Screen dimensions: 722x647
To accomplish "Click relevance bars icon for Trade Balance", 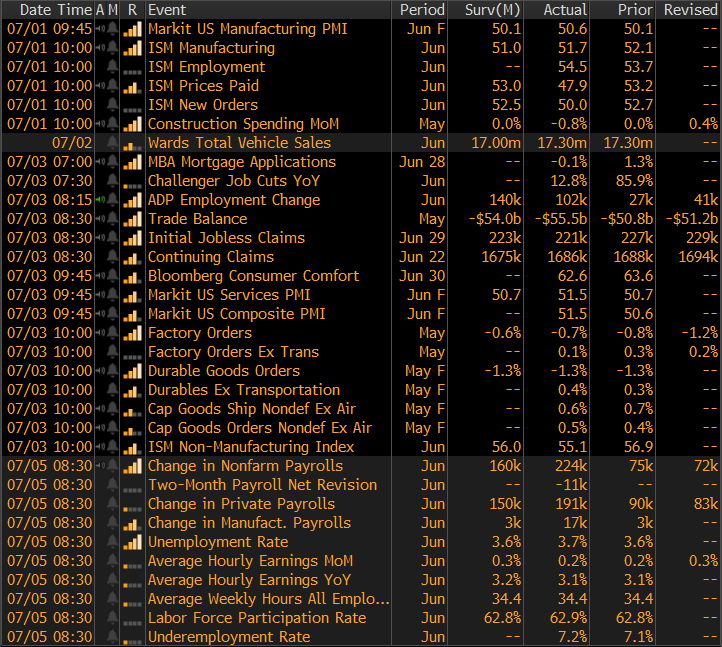I will (x=132, y=219).
